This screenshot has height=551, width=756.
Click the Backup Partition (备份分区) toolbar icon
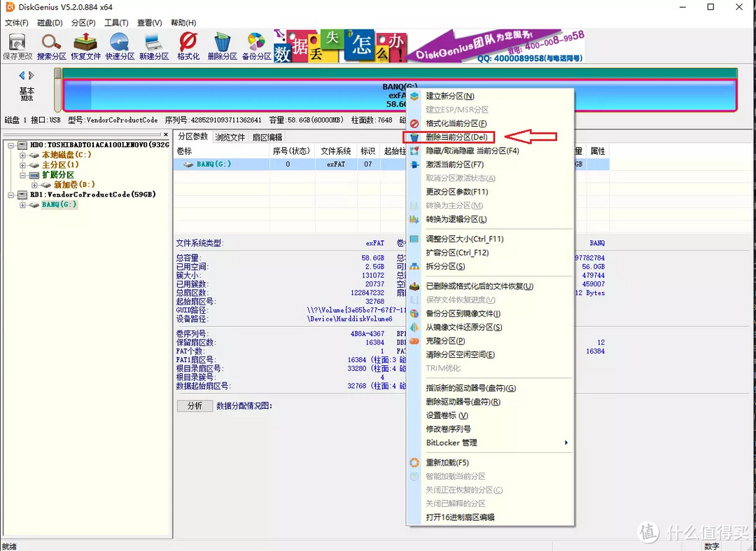[x=256, y=46]
